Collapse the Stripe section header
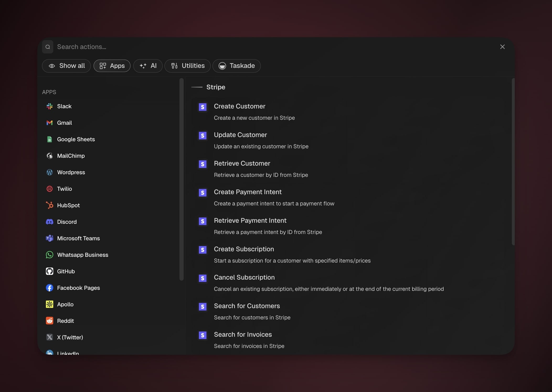This screenshot has height=392, width=552. tap(215, 87)
